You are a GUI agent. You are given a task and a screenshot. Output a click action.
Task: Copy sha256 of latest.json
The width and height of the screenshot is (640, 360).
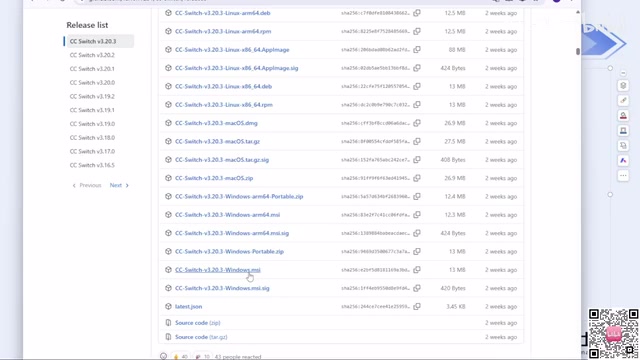pyautogui.click(x=417, y=307)
